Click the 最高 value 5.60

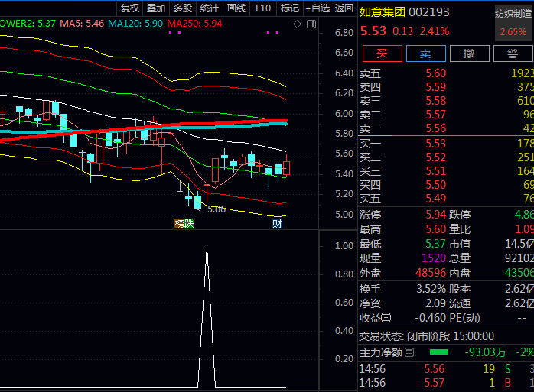435,229
